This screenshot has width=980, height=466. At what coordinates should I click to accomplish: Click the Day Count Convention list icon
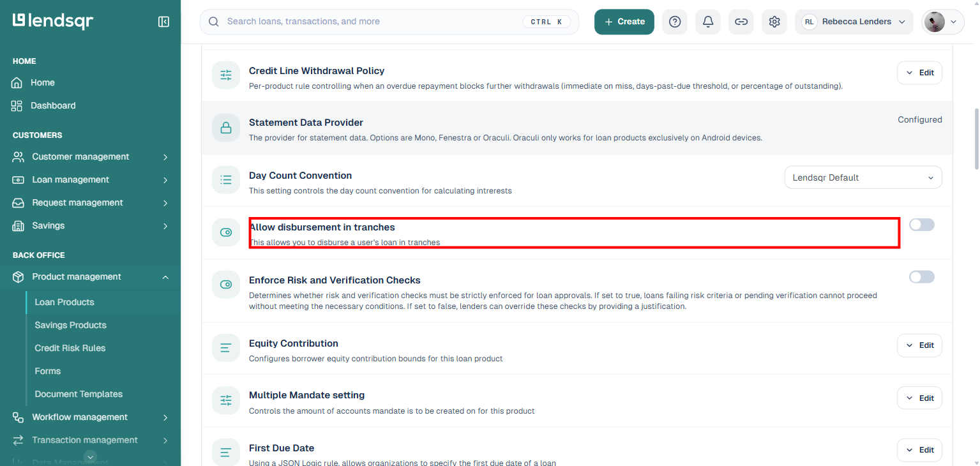tap(226, 180)
